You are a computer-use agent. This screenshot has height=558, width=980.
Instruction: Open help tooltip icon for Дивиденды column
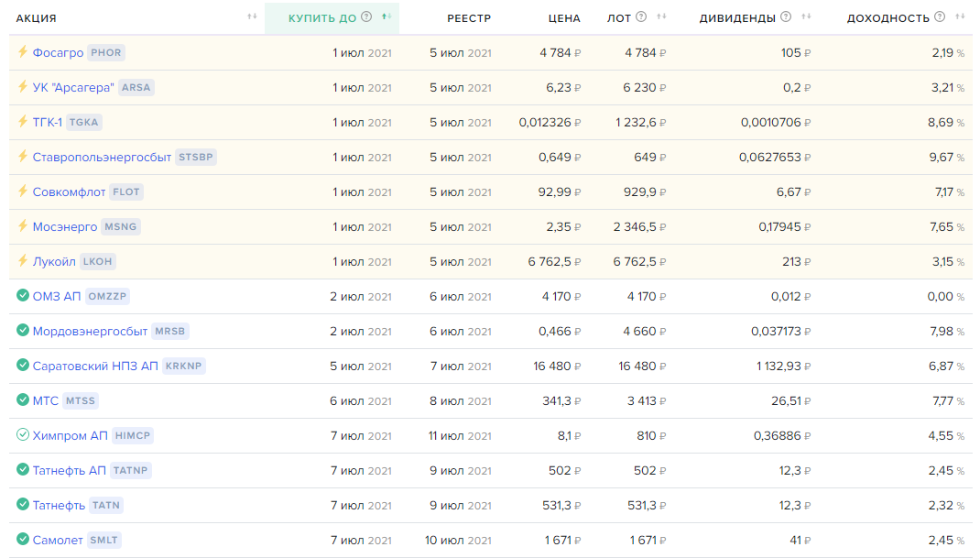(x=786, y=16)
